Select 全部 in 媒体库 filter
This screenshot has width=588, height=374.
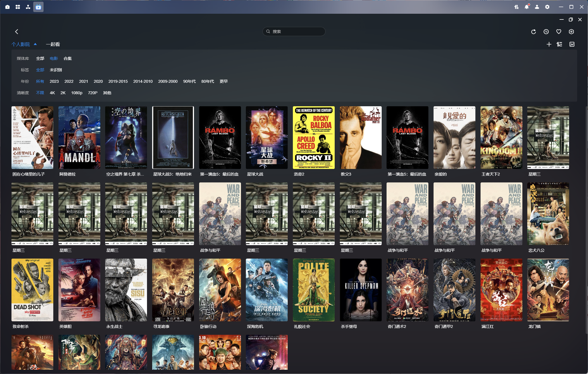point(40,58)
